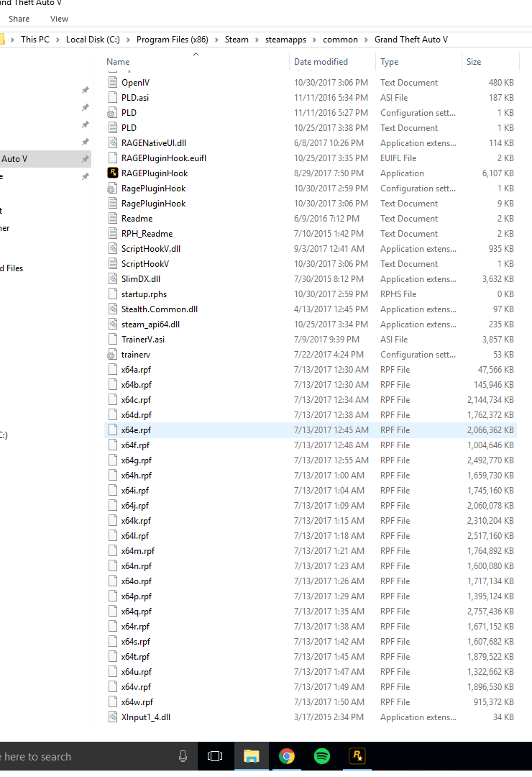
Task: Navigate to Program Files (x86) in the address bar
Action: (x=173, y=40)
